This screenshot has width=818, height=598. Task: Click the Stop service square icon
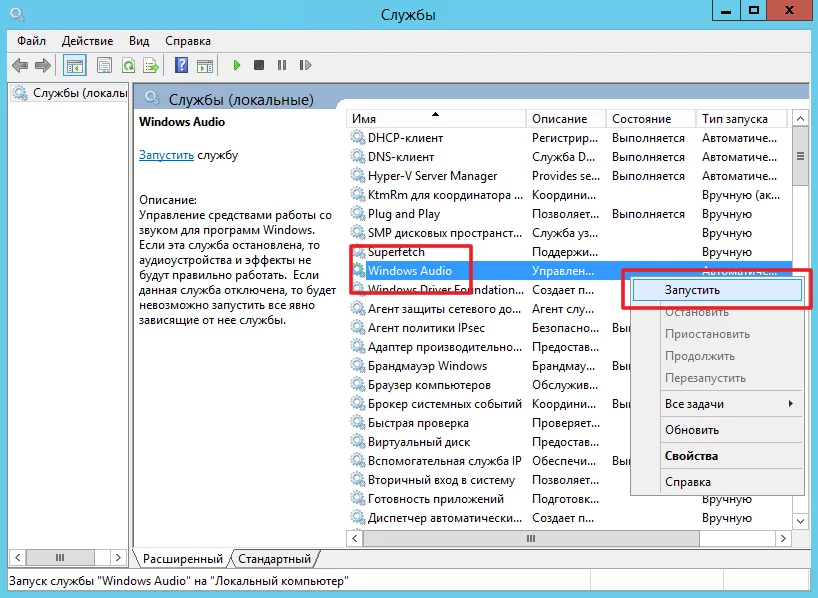coord(259,66)
